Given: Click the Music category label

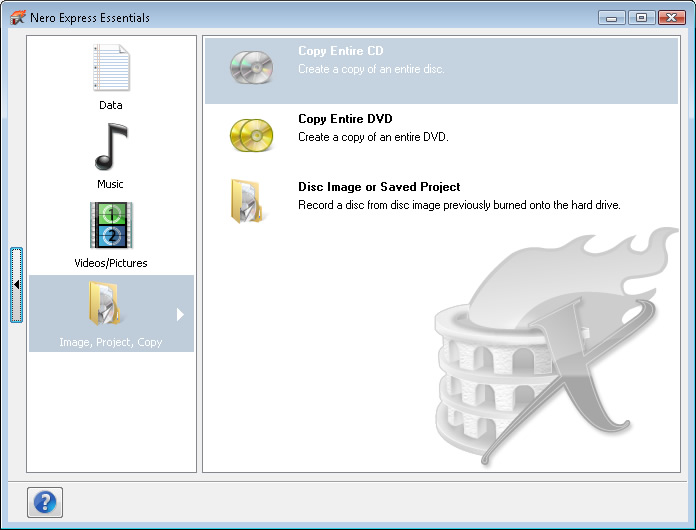Looking at the screenshot, I should (x=110, y=184).
